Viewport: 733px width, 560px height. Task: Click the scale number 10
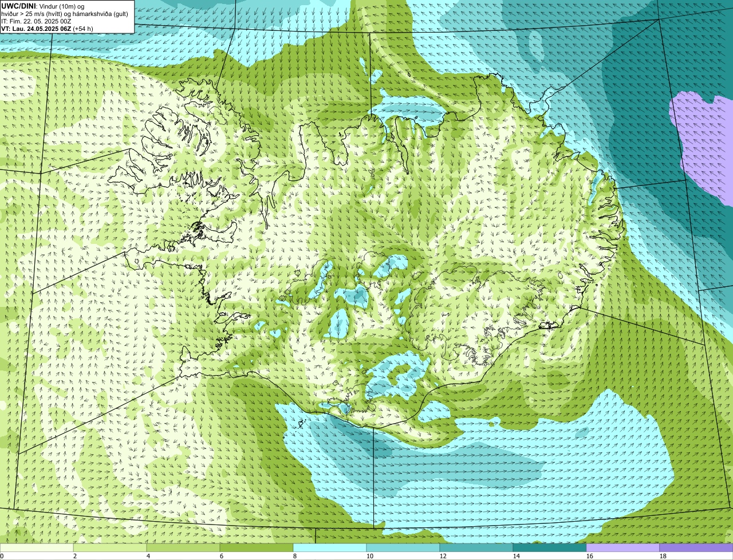pyautogui.click(x=370, y=556)
